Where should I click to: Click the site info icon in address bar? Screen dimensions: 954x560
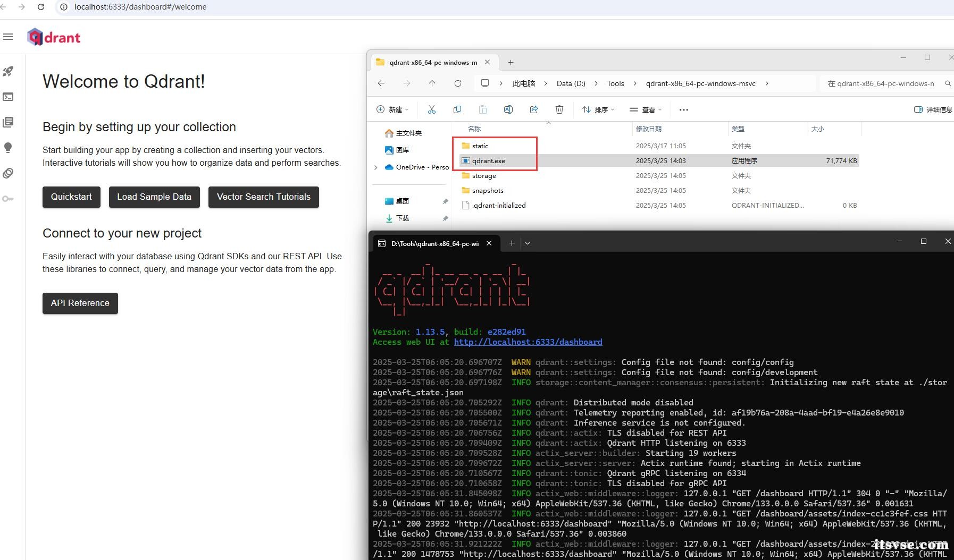coord(63,7)
